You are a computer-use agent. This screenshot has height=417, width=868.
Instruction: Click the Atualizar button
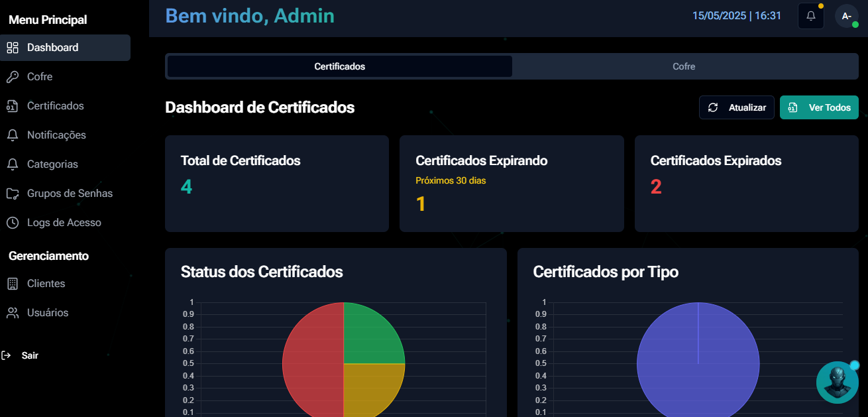click(x=736, y=107)
